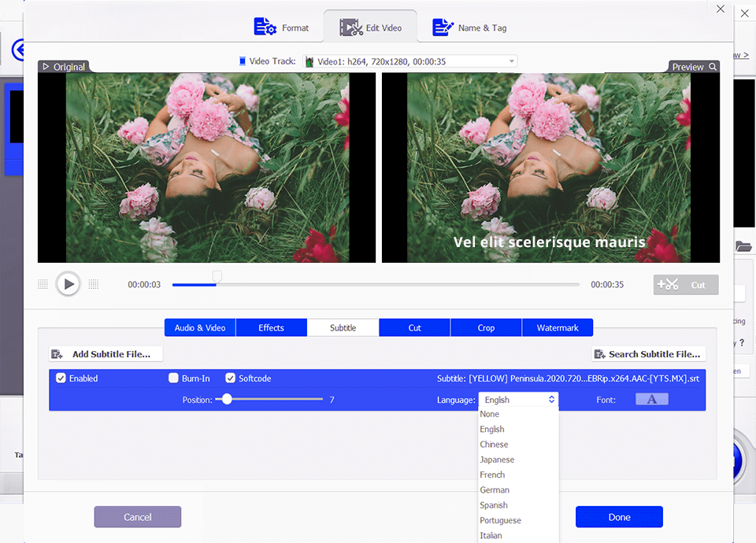Click the Format gear document icon
The width and height of the screenshot is (756, 543).
(265, 27)
